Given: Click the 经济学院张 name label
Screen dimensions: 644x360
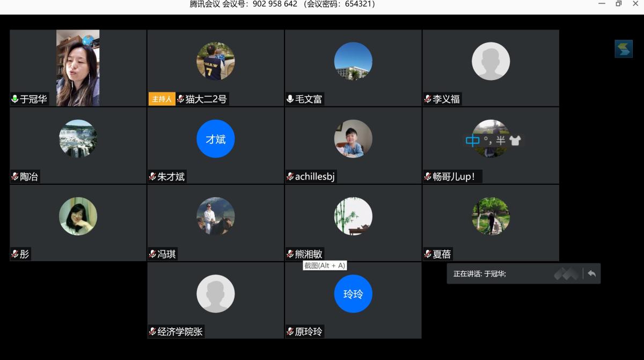Looking at the screenshot, I should click(180, 332).
